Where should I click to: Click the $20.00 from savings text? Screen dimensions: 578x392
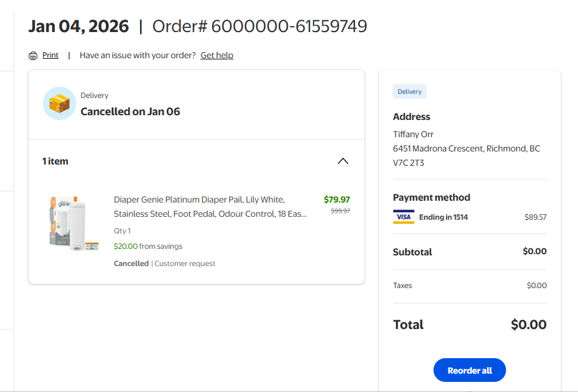point(148,246)
